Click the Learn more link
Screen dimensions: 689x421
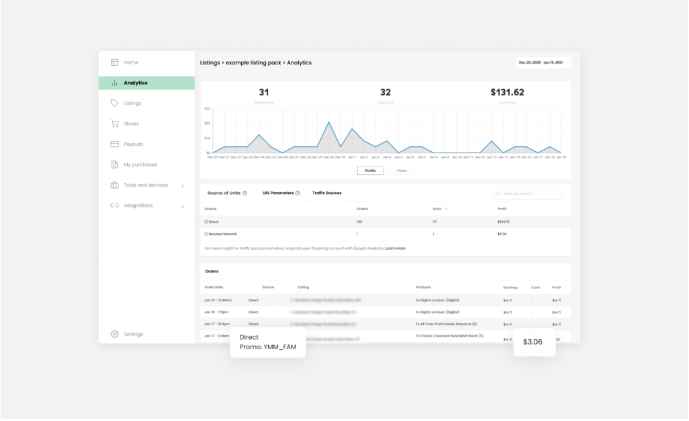[395, 248]
